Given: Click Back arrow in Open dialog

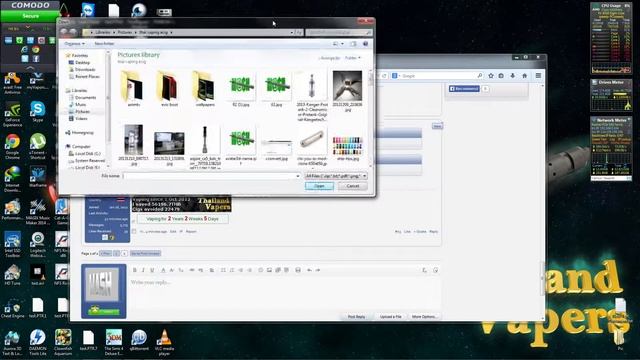Looking at the screenshot, I should [x=64, y=32].
